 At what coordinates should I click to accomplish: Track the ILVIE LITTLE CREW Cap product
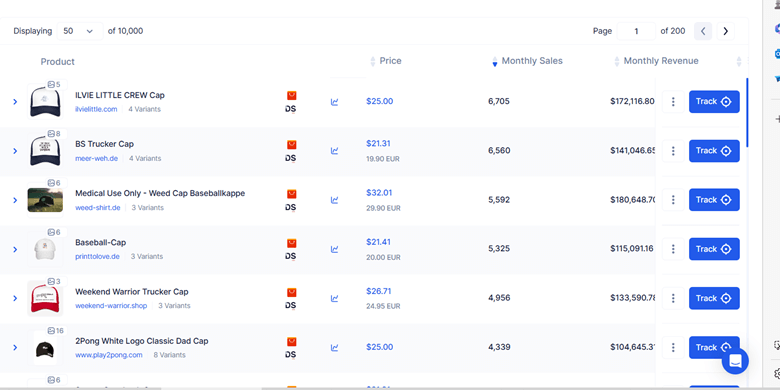[714, 102]
